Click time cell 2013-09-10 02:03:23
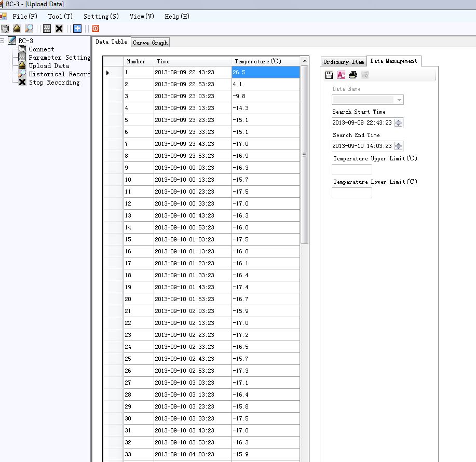 click(193, 311)
